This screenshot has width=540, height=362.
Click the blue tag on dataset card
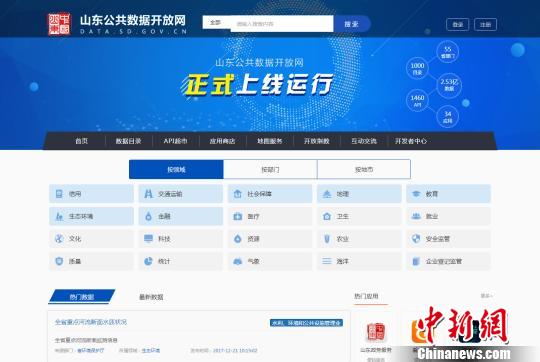pos(306,323)
